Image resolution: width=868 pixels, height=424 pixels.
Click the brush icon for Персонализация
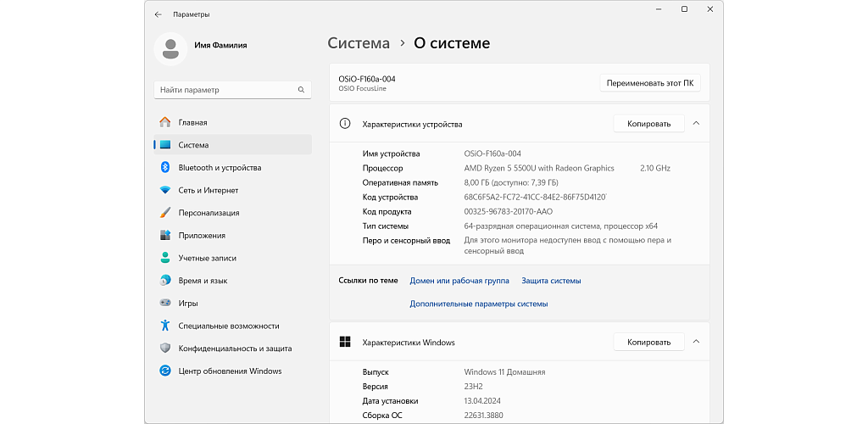[x=165, y=213]
